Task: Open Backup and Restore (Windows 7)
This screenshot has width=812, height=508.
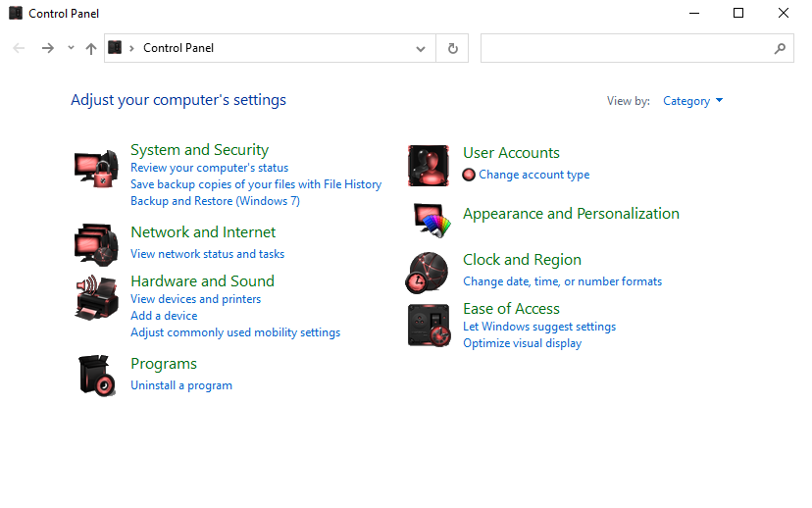Action: [x=215, y=201]
